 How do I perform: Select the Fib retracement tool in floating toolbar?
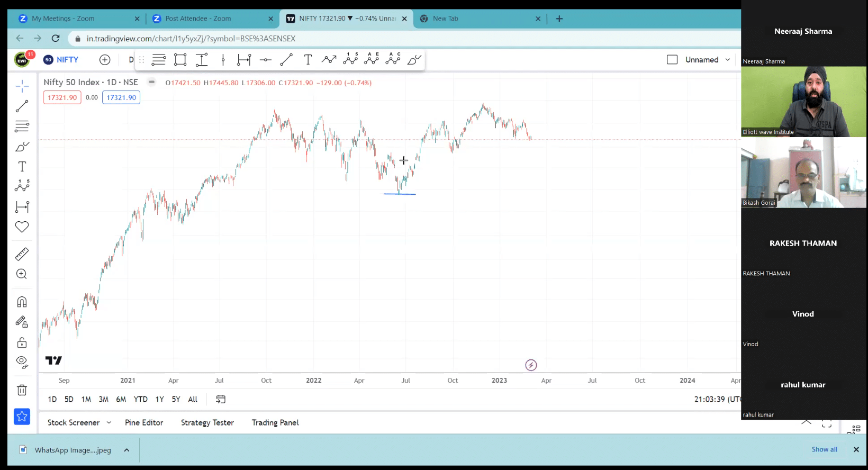tap(159, 60)
